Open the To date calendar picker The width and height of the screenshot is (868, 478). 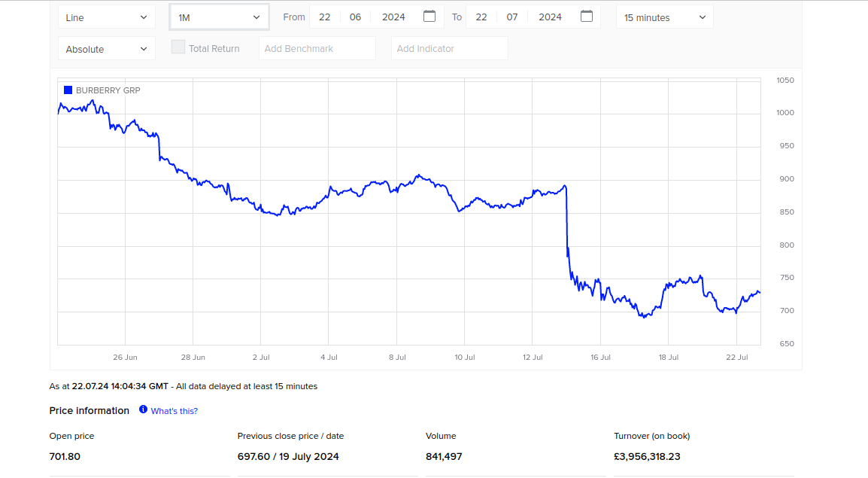(586, 17)
